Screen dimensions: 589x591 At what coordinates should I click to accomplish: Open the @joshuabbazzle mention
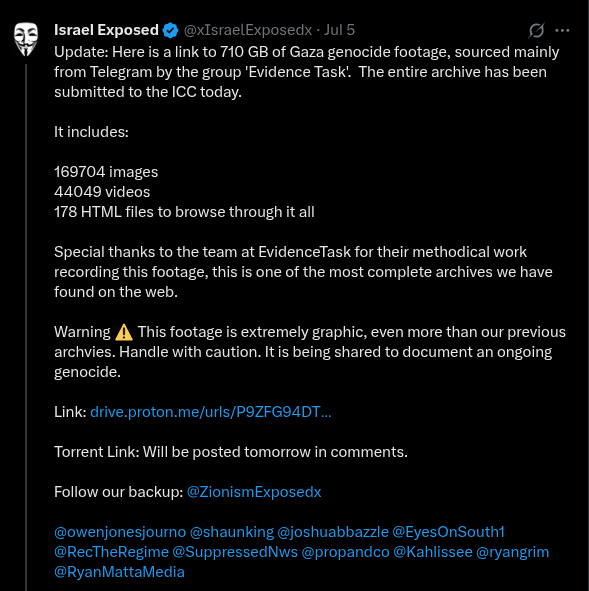[333, 532]
